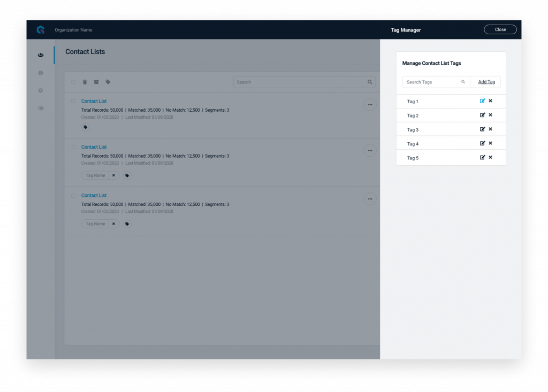
Task: Click Tag Name label in third Contact List
Action: tap(95, 224)
